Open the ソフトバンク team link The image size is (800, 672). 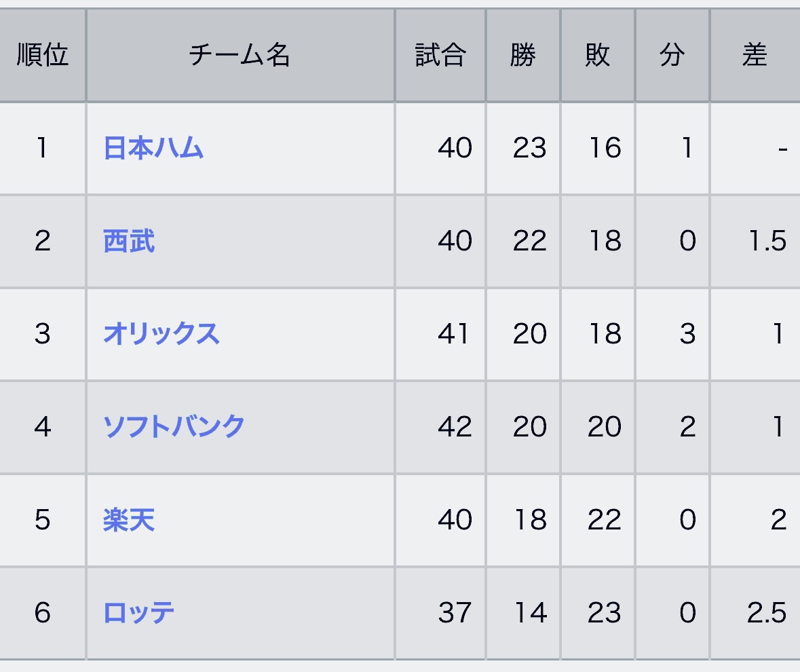tap(174, 426)
